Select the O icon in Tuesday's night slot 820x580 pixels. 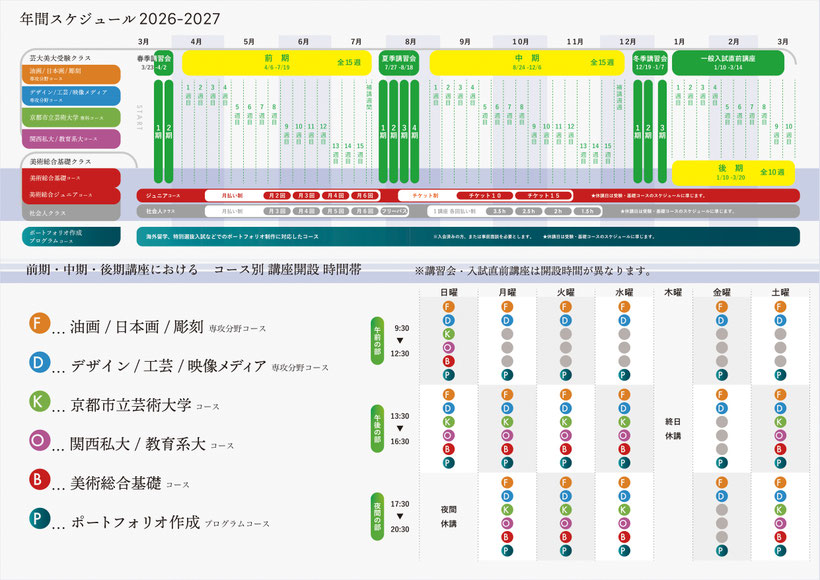pos(565,523)
